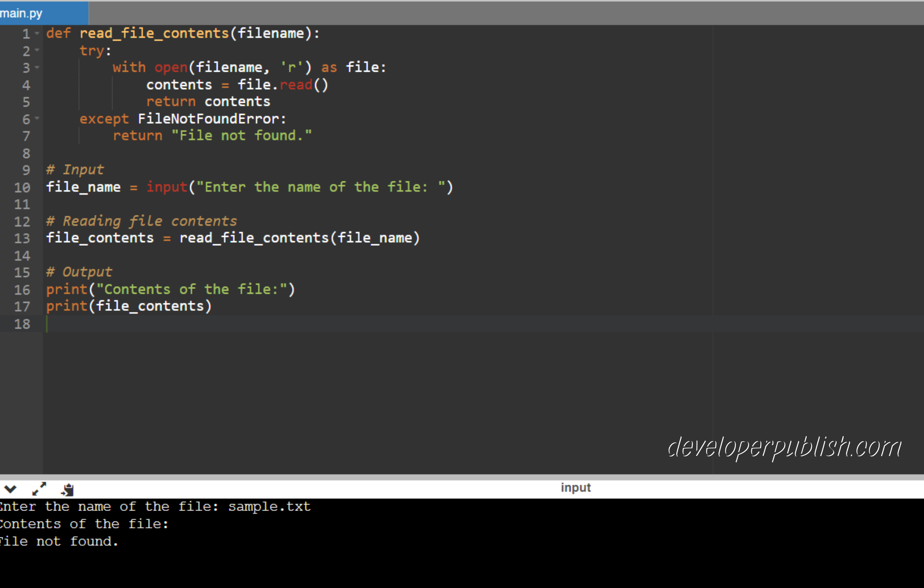Click the '# Reading file contents' comment
This screenshot has width=924, height=588.
[141, 221]
